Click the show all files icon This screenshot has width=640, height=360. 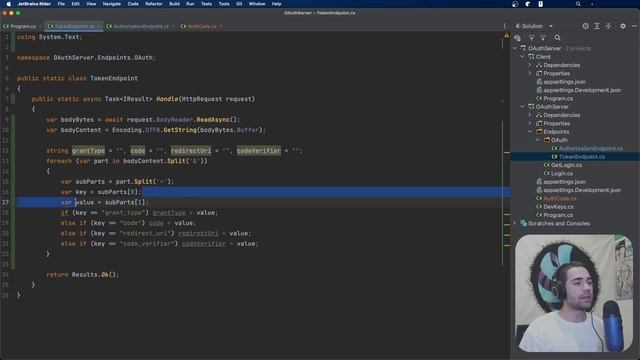[518, 38]
